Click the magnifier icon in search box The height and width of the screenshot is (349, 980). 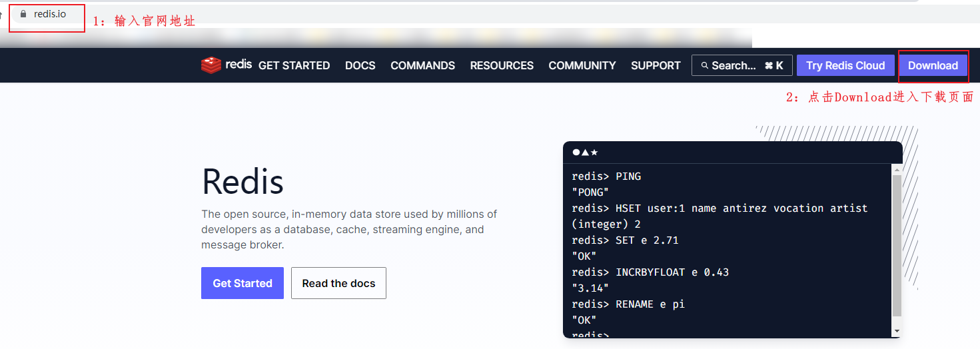pyautogui.click(x=704, y=65)
